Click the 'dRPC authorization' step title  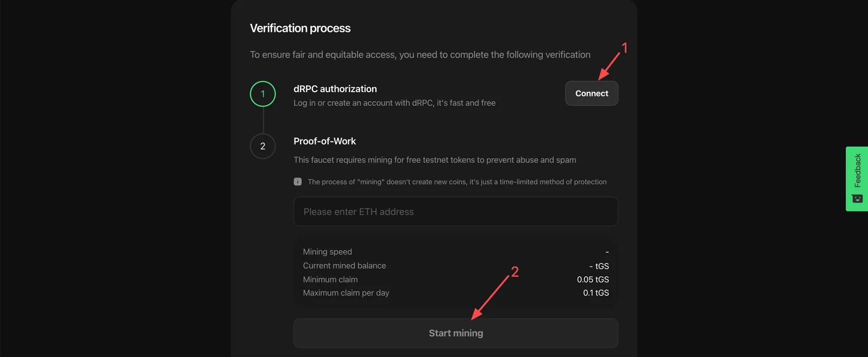coord(335,89)
